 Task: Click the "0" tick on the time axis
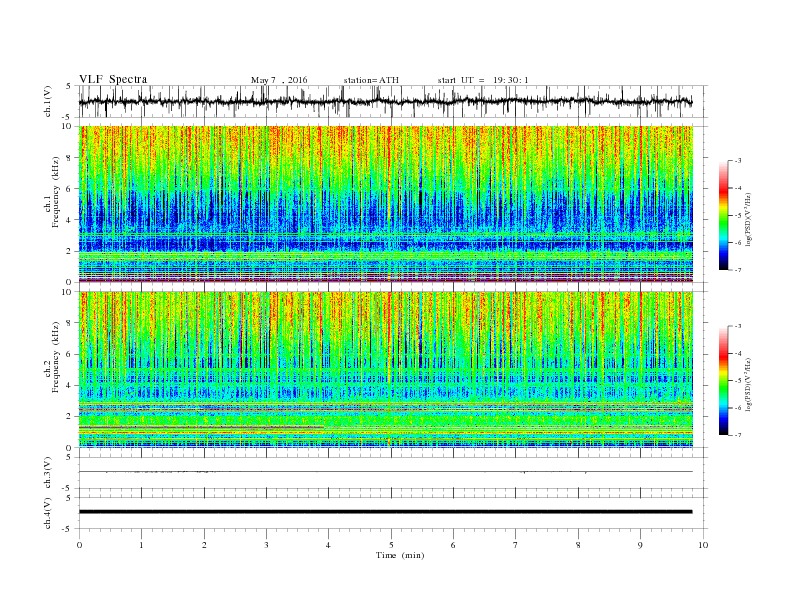click(79, 545)
